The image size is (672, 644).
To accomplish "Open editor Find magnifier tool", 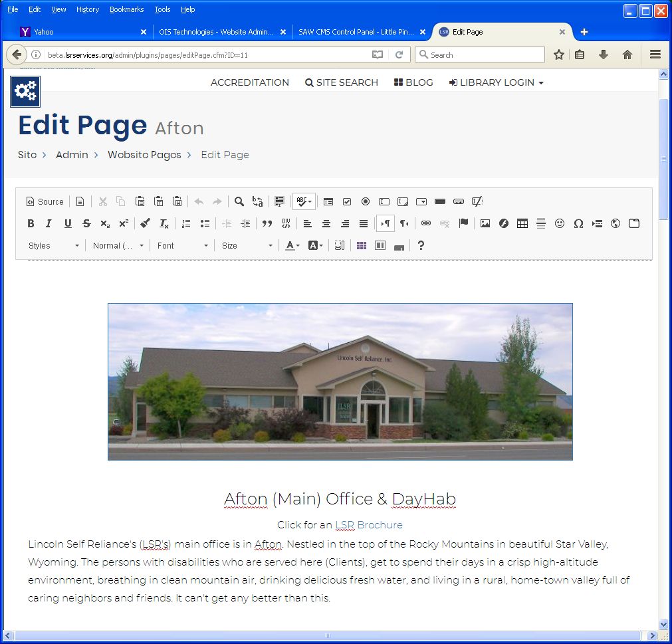I will pyautogui.click(x=239, y=201).
